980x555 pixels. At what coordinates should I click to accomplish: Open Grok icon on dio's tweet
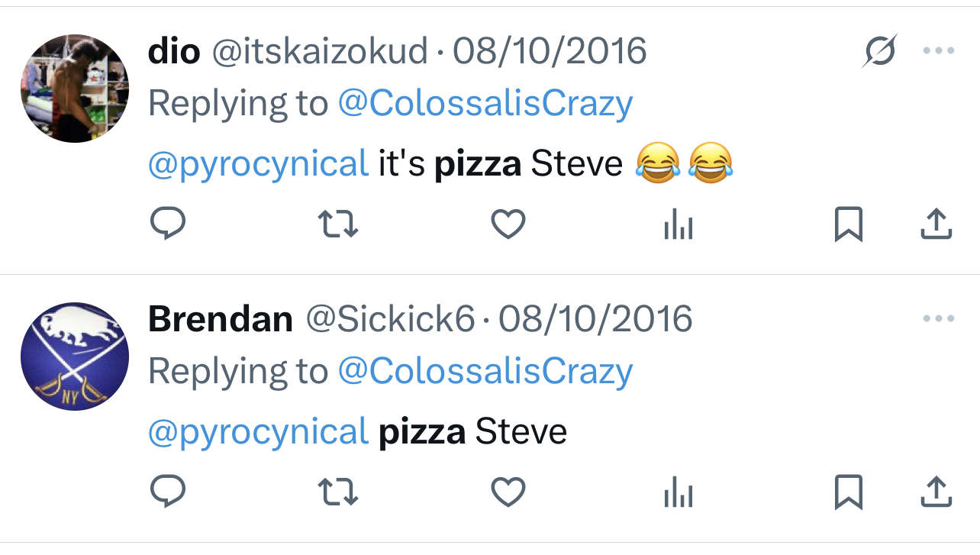click(880, 51)
